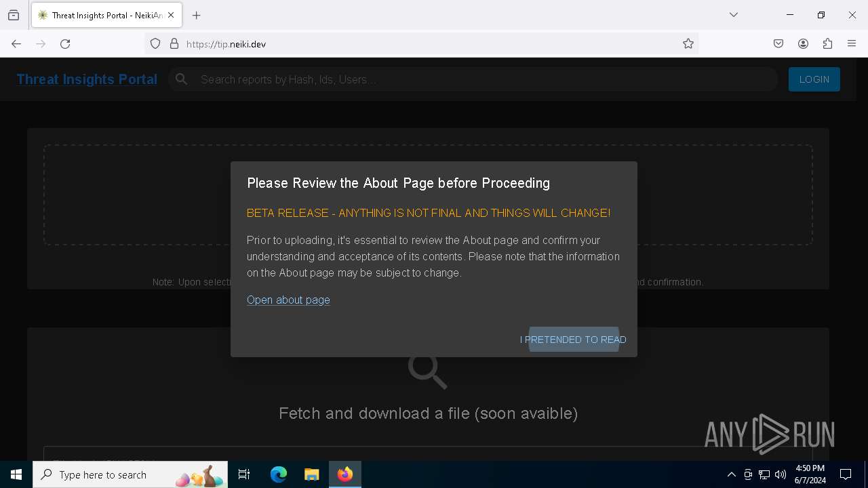The image size is (868, 488).
Task: Open Firefox View recent browsing icon
Action: [14, 15]
